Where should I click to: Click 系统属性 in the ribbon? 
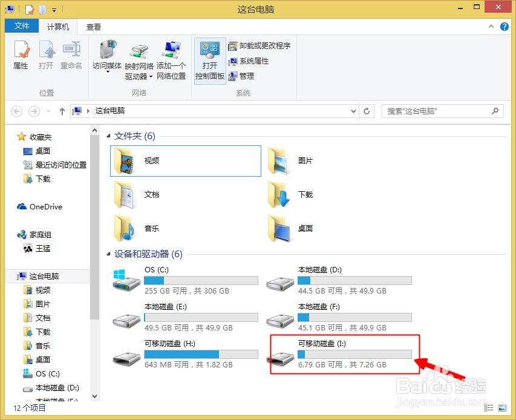[249, 61]
